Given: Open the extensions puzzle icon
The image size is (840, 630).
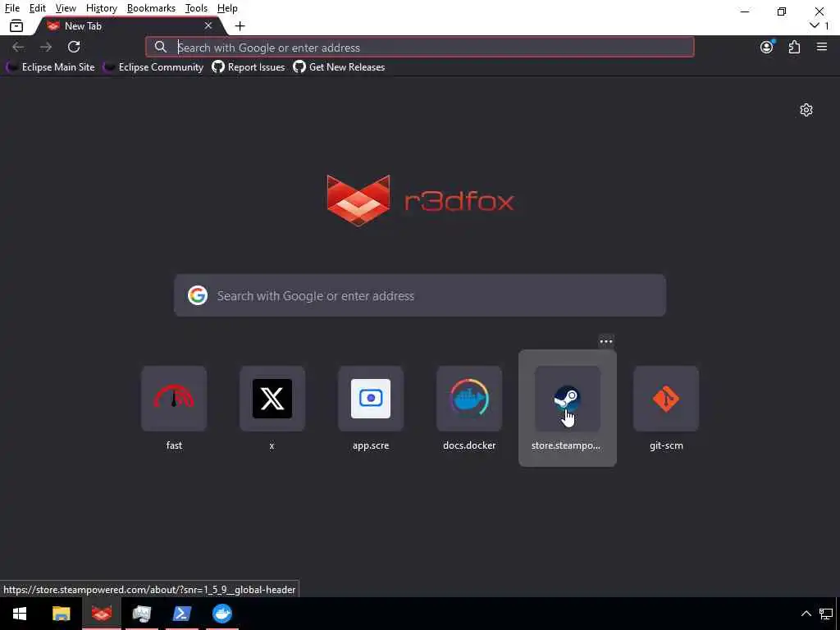Looking at the screenshot, I should [794, 47].
